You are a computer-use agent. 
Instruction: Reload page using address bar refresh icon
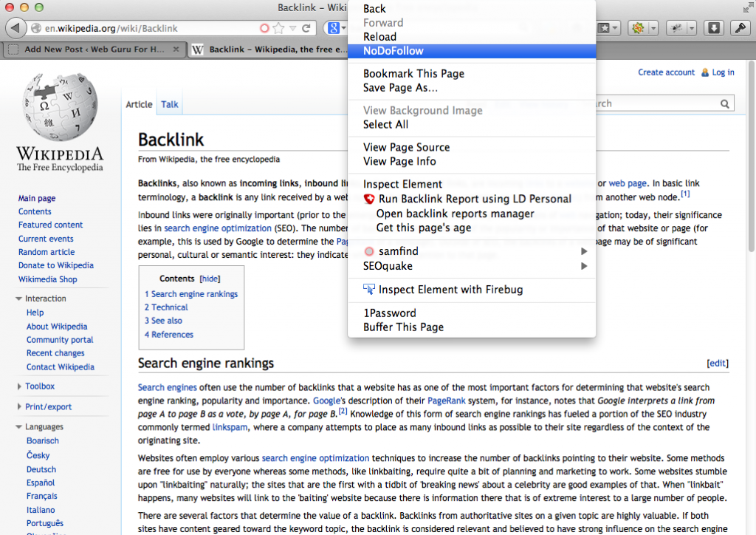(306, 29)
